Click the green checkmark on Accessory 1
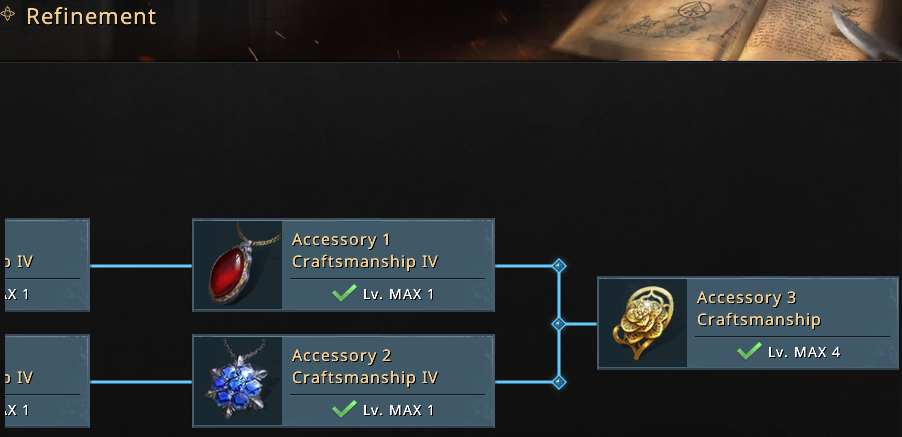This screenshot has height=437, width=902. click(x=344, y=293)
